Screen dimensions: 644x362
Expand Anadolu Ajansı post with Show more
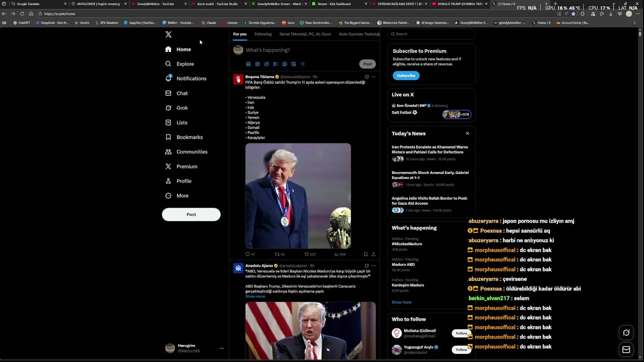click(255, 296)
